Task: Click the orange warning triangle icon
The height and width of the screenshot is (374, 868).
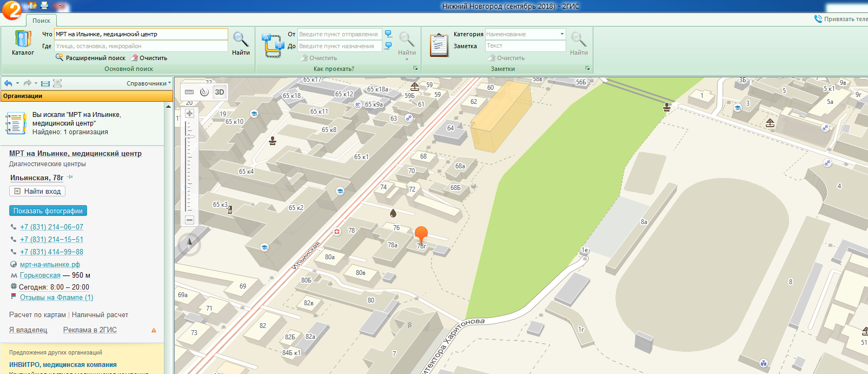Action: pos(154,330)
